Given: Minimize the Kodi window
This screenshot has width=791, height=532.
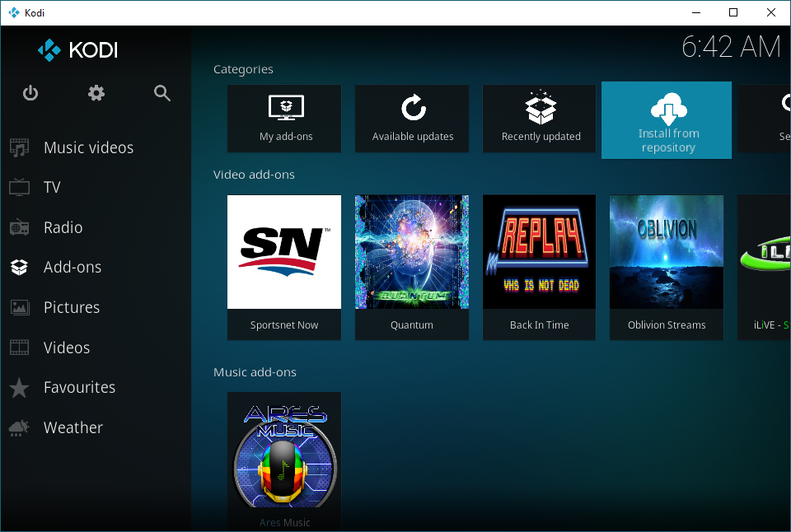Looking at the screenshot, I should tap(696, 12).
